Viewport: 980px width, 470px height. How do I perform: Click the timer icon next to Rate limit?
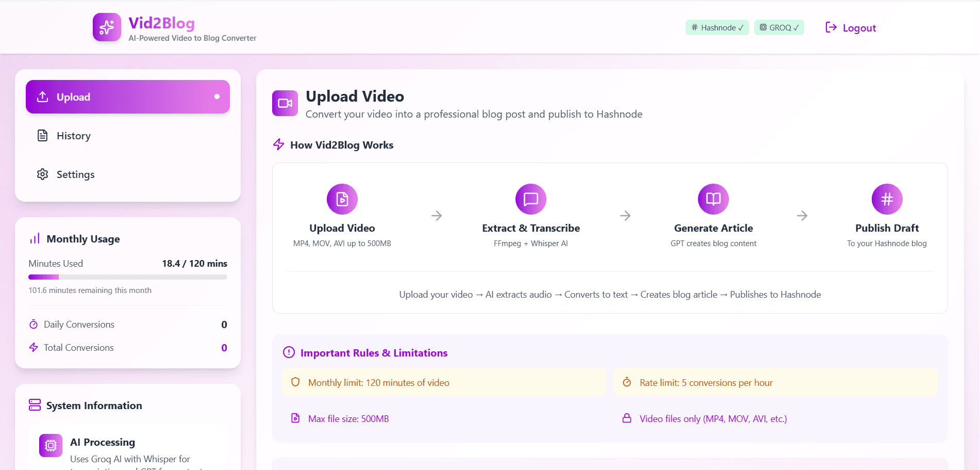(x=627, y=382)
